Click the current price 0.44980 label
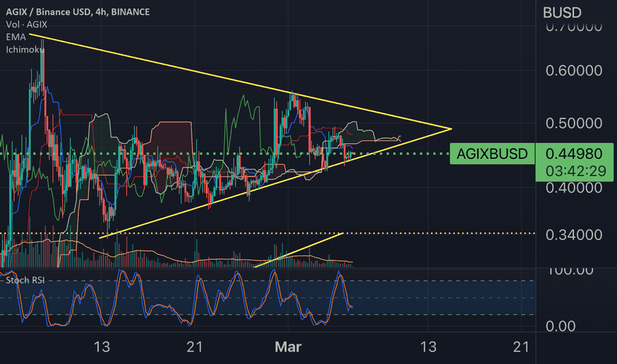Image resolution: width=617 pixels, height=364 pixels. pos(574,154)
